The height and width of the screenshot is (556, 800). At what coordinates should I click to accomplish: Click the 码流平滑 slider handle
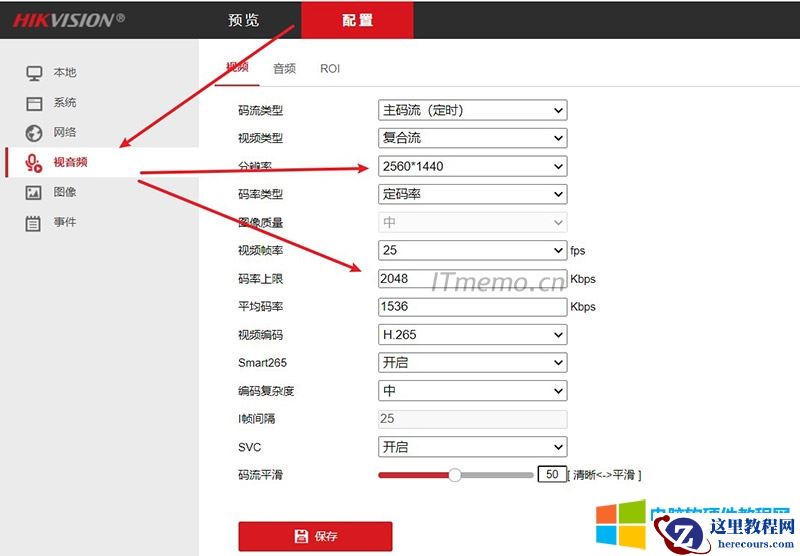coord(455,475)
